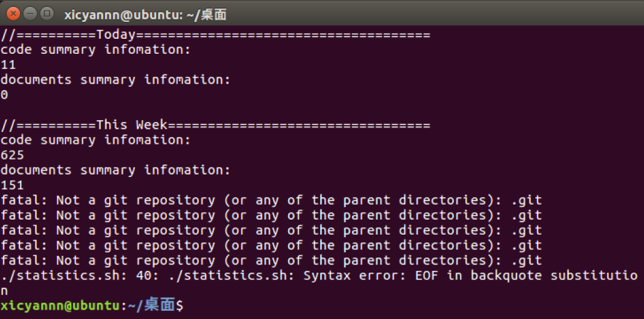
Task: Click the code summary line under This Week
Action: 96,140
